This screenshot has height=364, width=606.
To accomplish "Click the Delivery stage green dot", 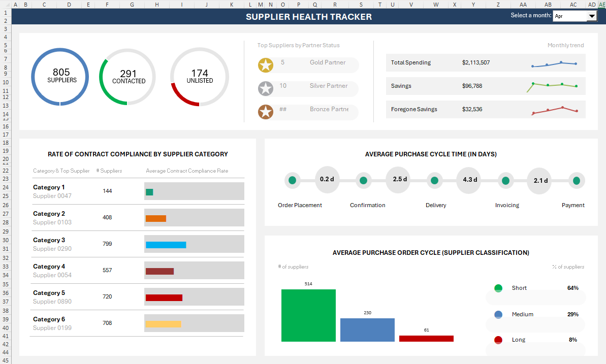I will click(x=434, y=180).
